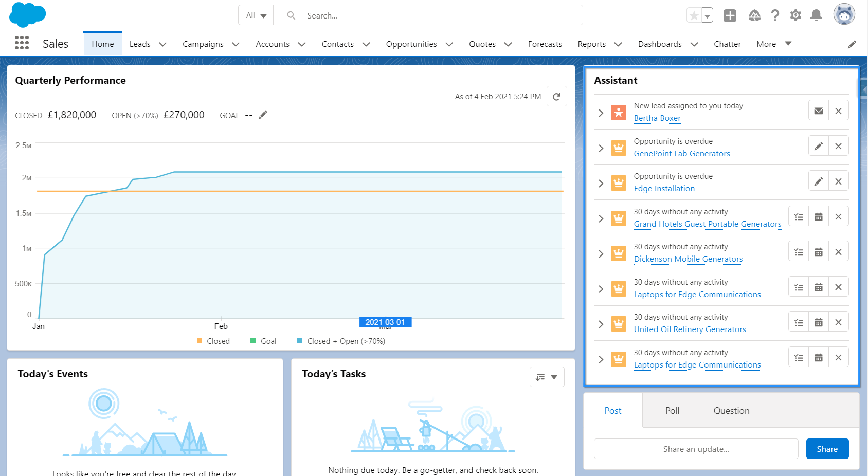The height and width of the screenshot is (476, 868).
Task: Edit the GenePoint Lab Generators opportunity
Action: coord(819,146)
